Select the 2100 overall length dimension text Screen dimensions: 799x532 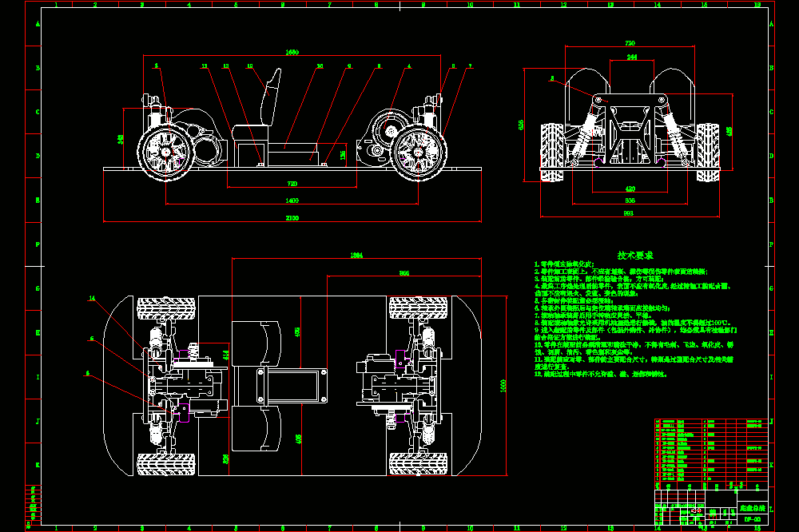coord(292,218)
